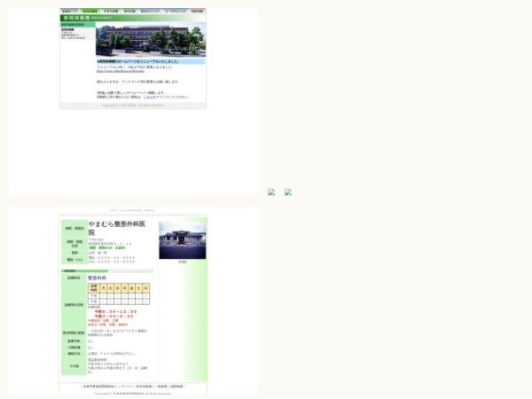Select the highlighted green 長岡保養園 navigation tab
The width and height of the screenshot is (532, 399).
point(90,12)
